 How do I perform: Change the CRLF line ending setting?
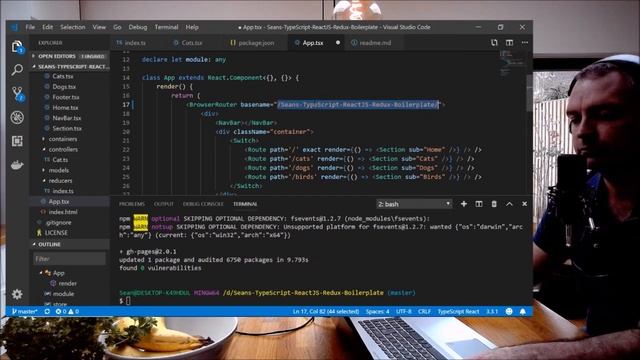pos(424,311)
